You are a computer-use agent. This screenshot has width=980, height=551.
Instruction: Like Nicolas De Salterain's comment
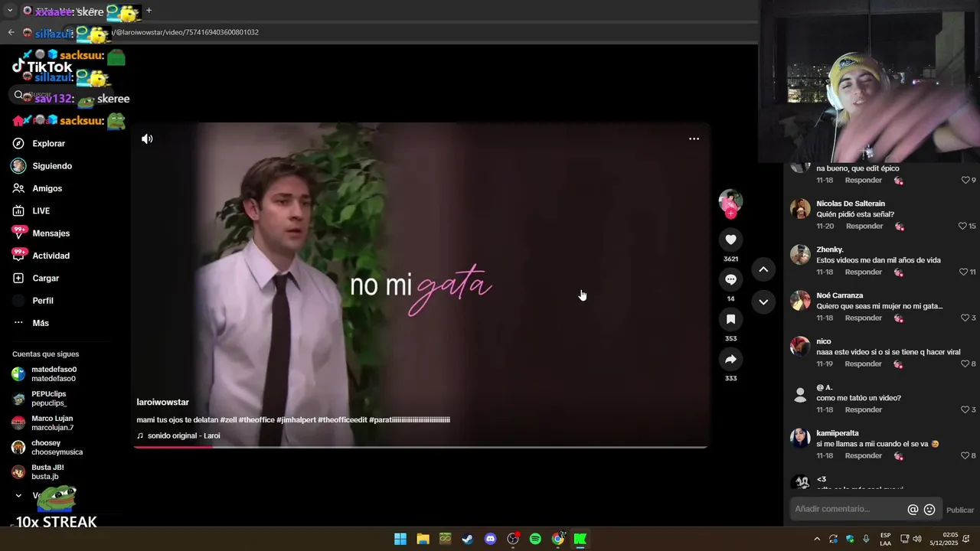[962, 227]
